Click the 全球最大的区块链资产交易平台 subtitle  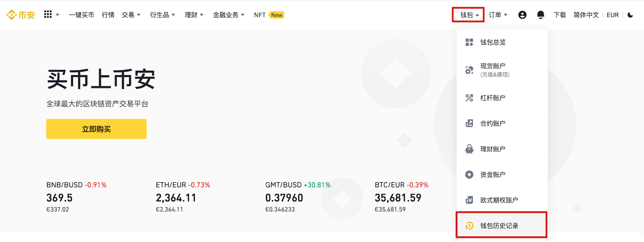pyautogui.click(x=97, y=104)
